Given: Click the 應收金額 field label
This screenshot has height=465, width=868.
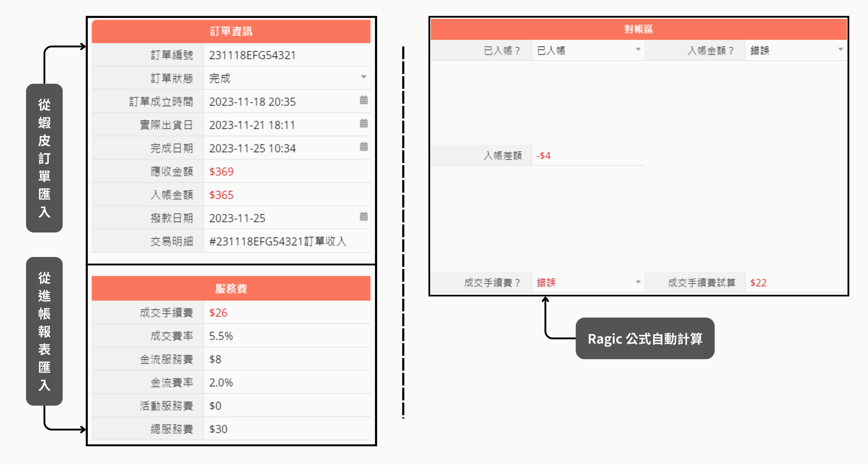Looking at the screenshot, I should 172,171.
